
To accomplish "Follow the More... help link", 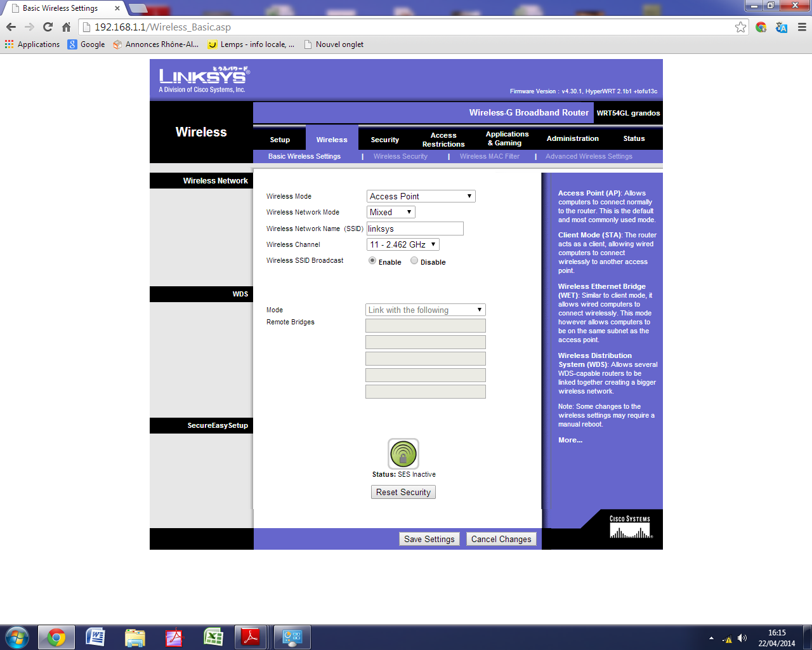I will (570, 440).
